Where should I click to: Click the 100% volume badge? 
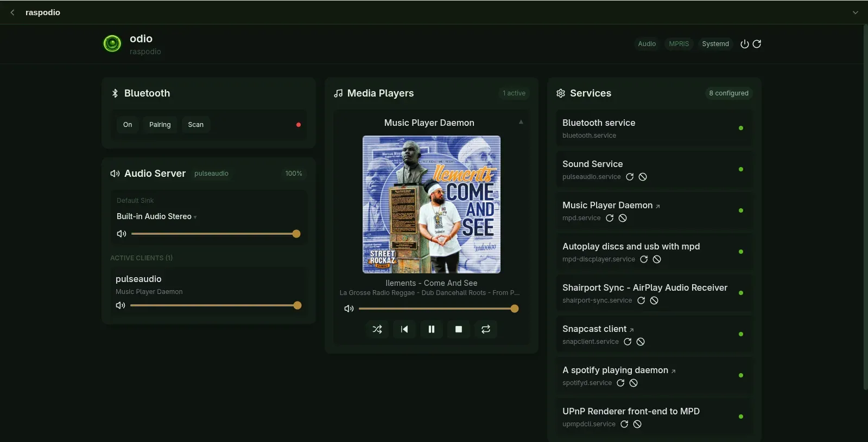(x=294, y=174)
